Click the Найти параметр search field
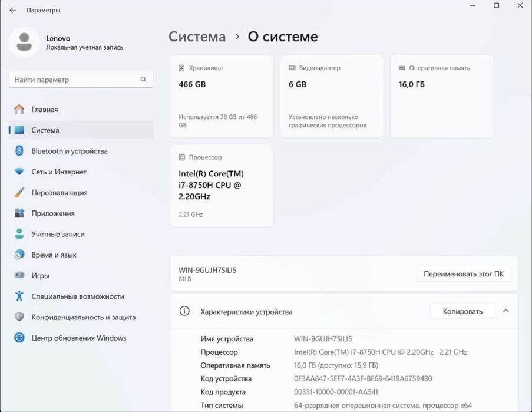Image resolution: width=532 pixels, height=412 pixels. point(81,80)
